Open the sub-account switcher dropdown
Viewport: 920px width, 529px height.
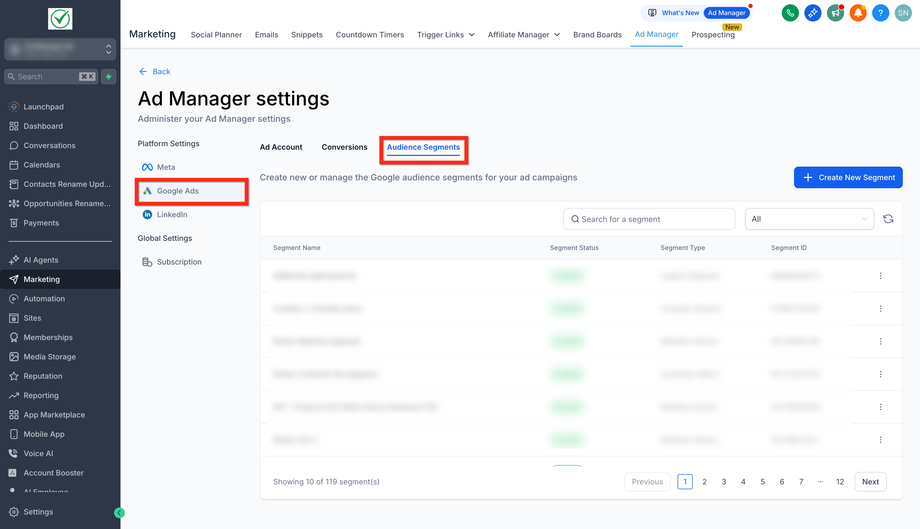60,48
